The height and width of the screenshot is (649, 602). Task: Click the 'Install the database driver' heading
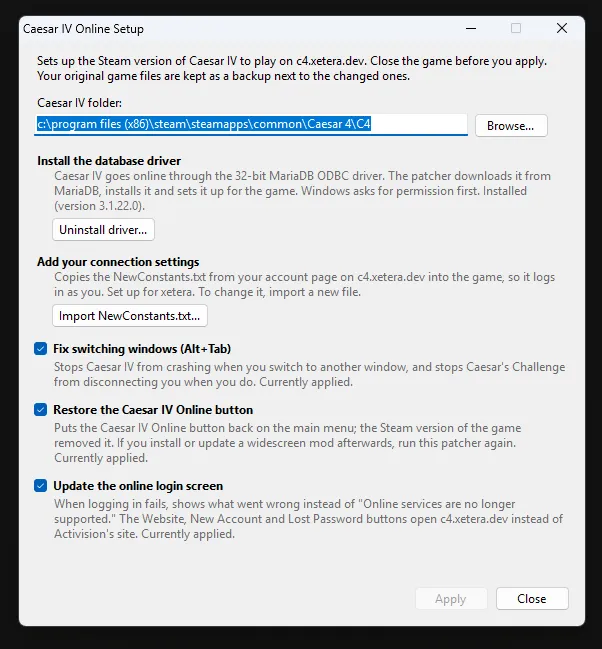(109, 161)
